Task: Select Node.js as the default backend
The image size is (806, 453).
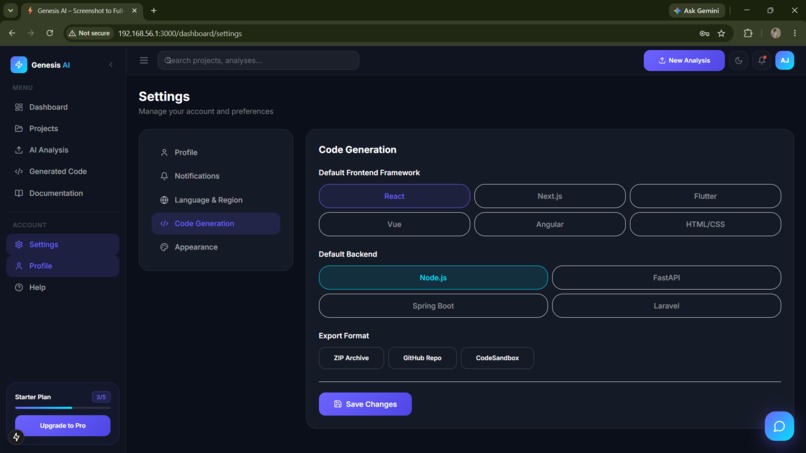Action: click(433, 278)
